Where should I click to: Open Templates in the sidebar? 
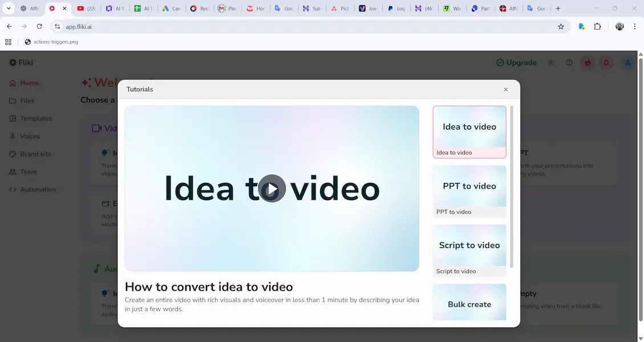coord(35,119)
